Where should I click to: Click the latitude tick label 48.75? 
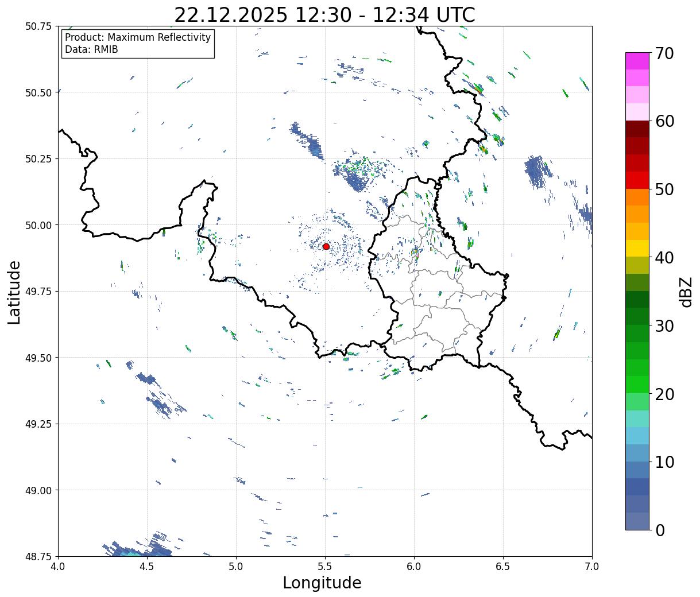(x=38, y=557)
